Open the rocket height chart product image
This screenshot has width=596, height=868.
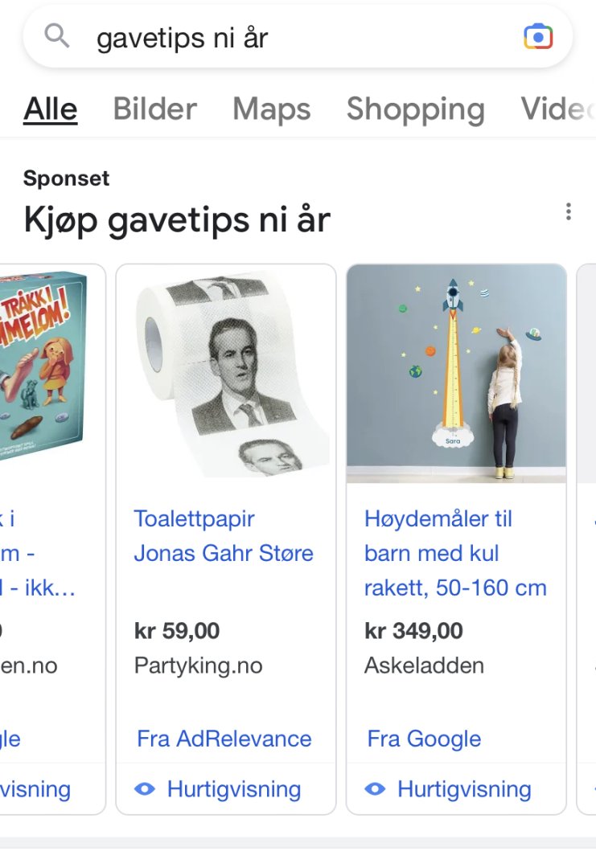[456, 374]
